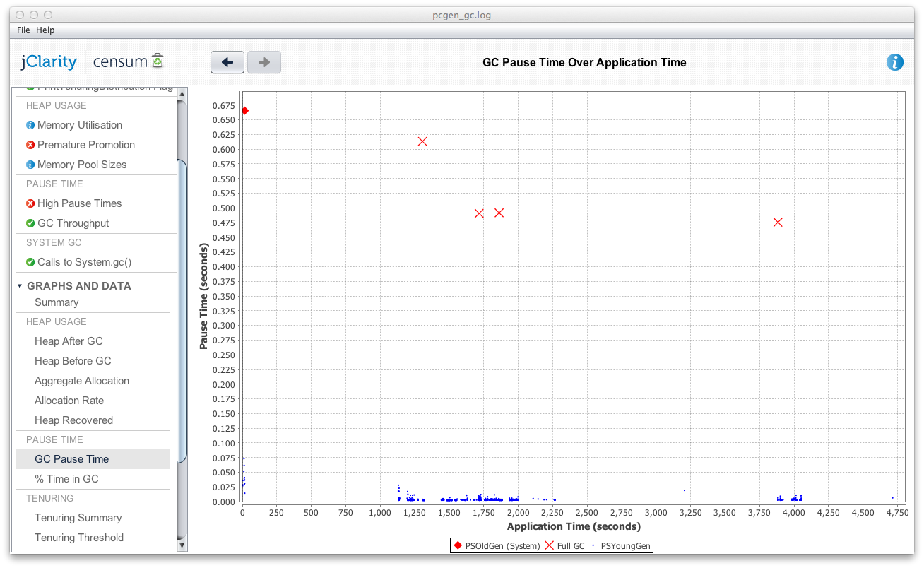Open the % Time in GC graph
The image size is (924, 568).
[x=66, y=479]
